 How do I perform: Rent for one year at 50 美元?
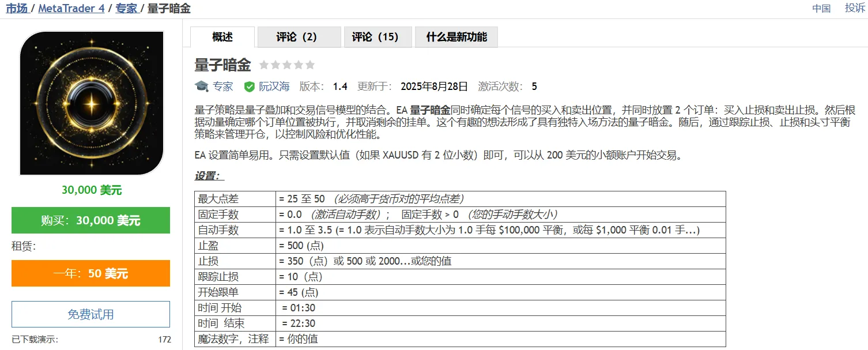tap(90, 273)
